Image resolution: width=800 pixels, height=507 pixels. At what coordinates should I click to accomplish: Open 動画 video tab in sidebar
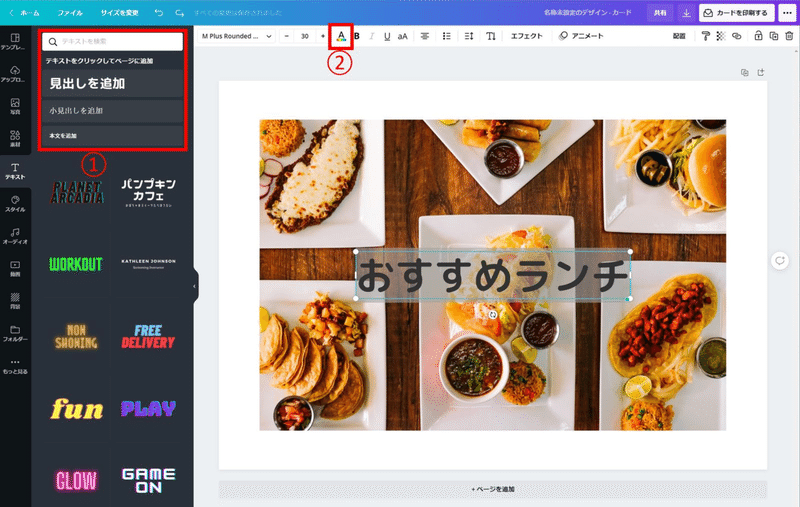click(15, 269)
